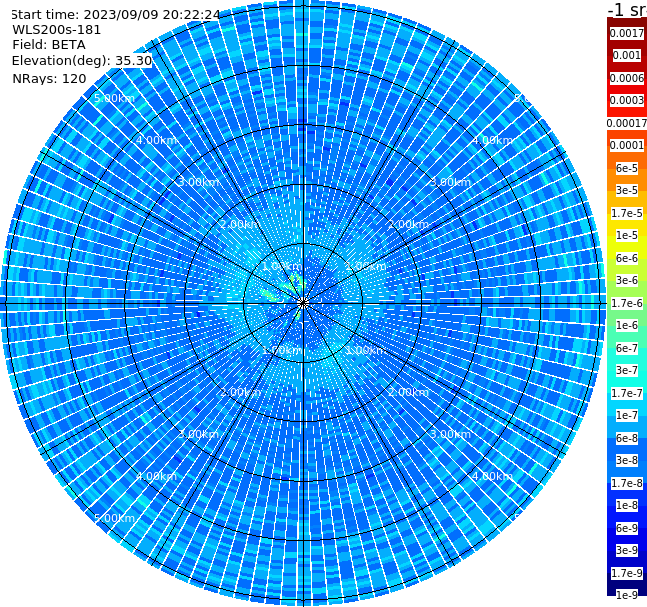Select the WLS200s-181 instrument label

coord(57,30)
